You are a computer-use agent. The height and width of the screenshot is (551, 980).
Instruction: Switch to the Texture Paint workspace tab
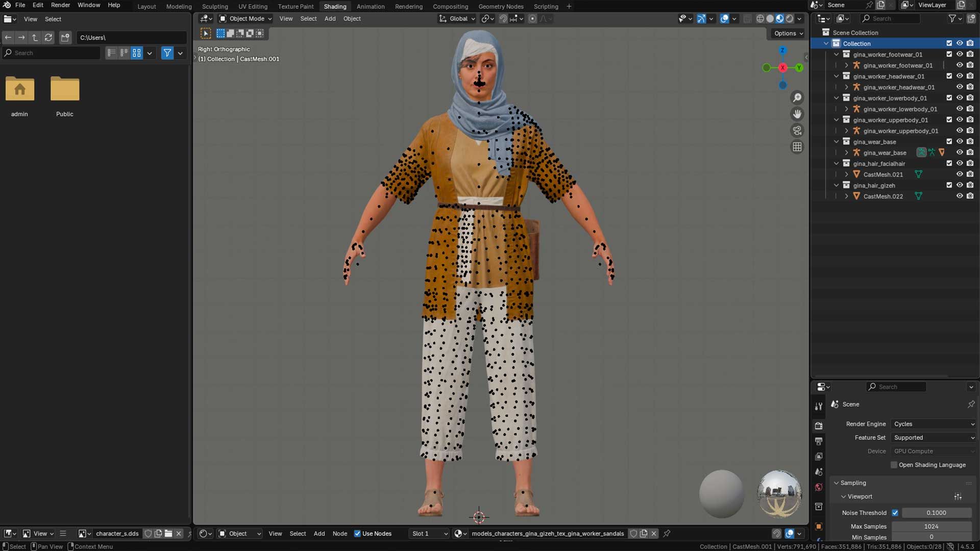point(296,7)
